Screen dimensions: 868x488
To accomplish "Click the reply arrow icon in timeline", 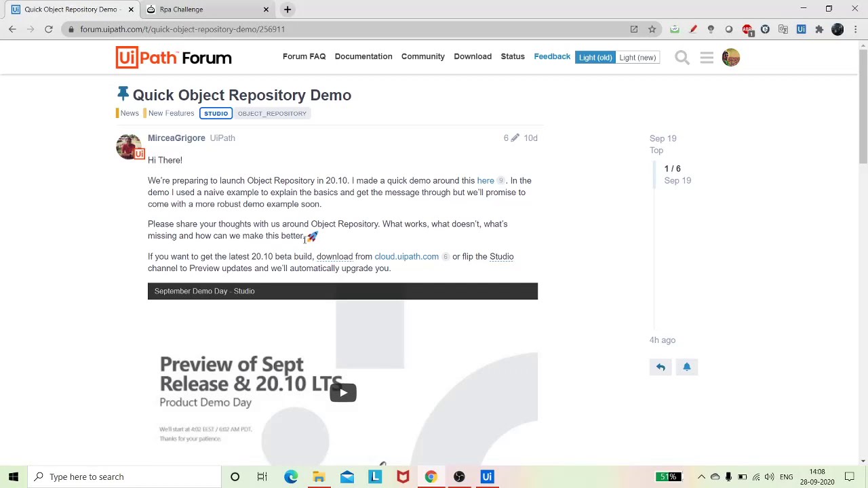I will coord(660,367).
